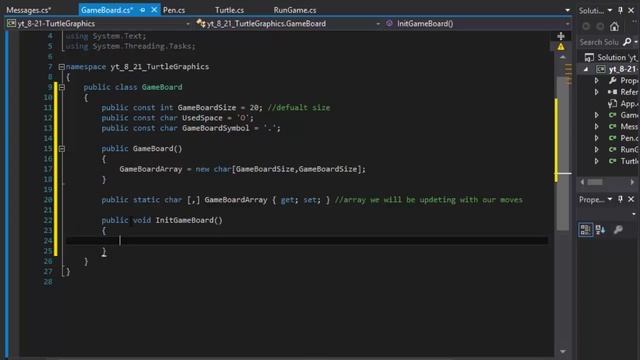Click the GameBoardSize constant on line 11

click(x=207, y=108)
